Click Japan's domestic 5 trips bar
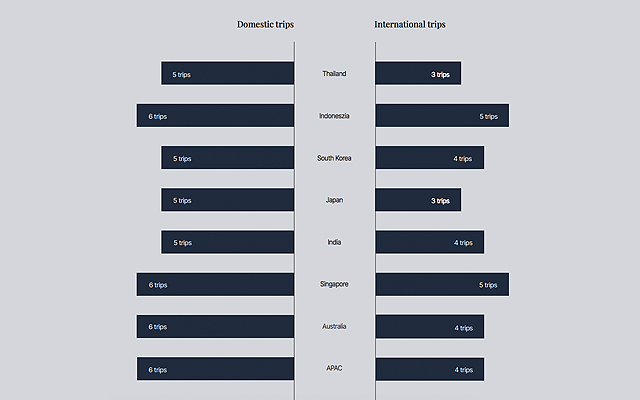The height and width of the screenshot is (400, 640). pyautogui.click(x=228, y=200)
